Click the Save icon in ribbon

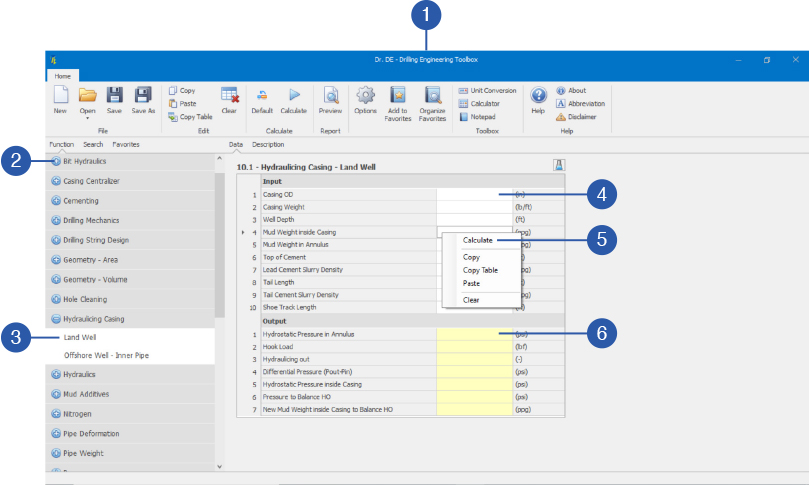pos(114,96)
